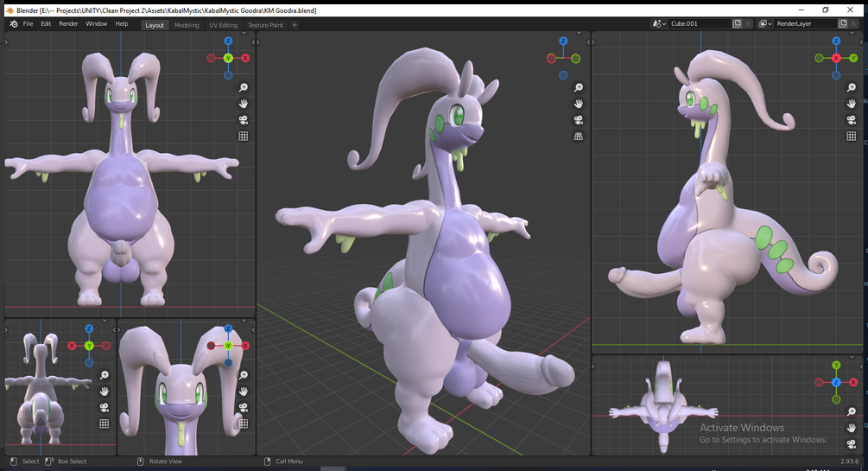Expand sidebar arrow at center viewport right edge
The width and height of the screenshot is (868, 471).
tap(589, 42)
